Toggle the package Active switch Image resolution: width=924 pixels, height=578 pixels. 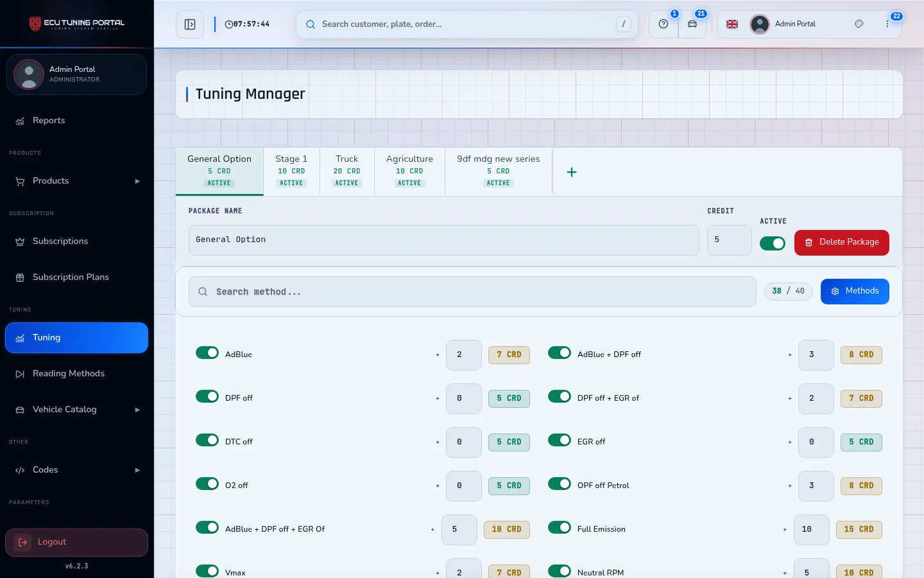773,243
